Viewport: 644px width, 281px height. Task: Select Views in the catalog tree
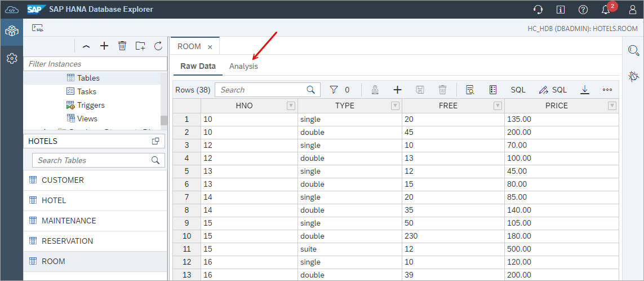87,118
